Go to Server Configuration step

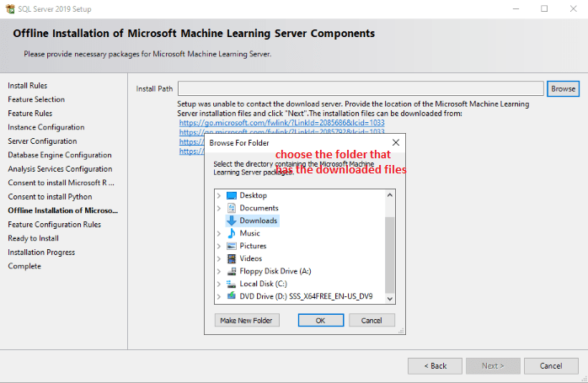click(x=42, y=141)
